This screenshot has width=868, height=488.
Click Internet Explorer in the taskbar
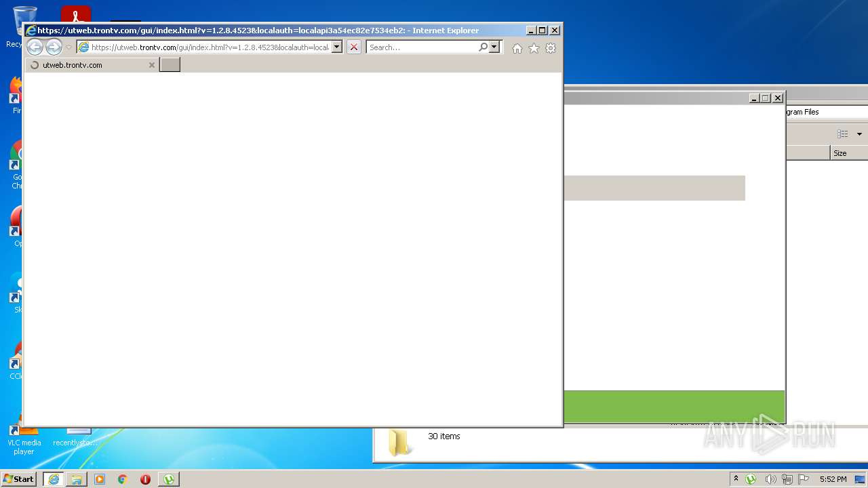click(54, 479)
